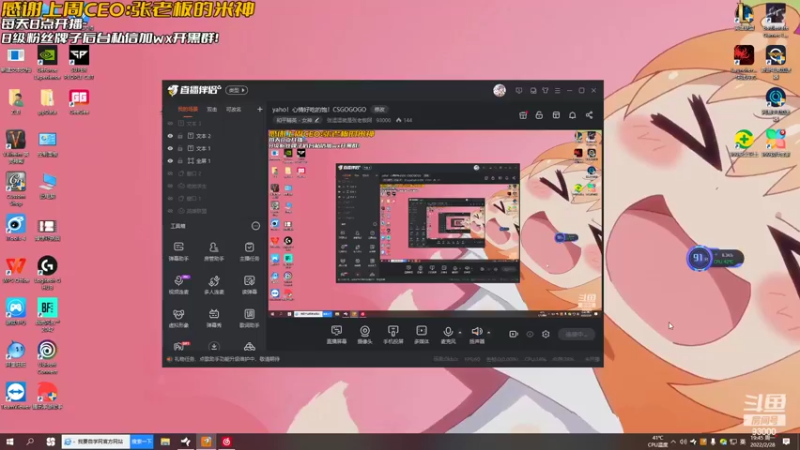Screen dimensions: 800x450
Task: Open settings gear in the bottom toolbar
Action: [545, 334]
